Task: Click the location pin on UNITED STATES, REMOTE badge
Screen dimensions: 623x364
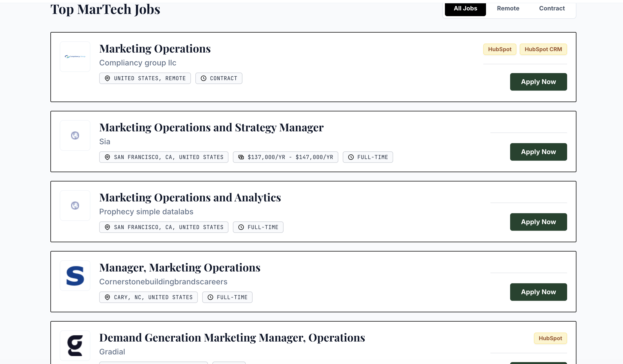Action: point(107,78)
